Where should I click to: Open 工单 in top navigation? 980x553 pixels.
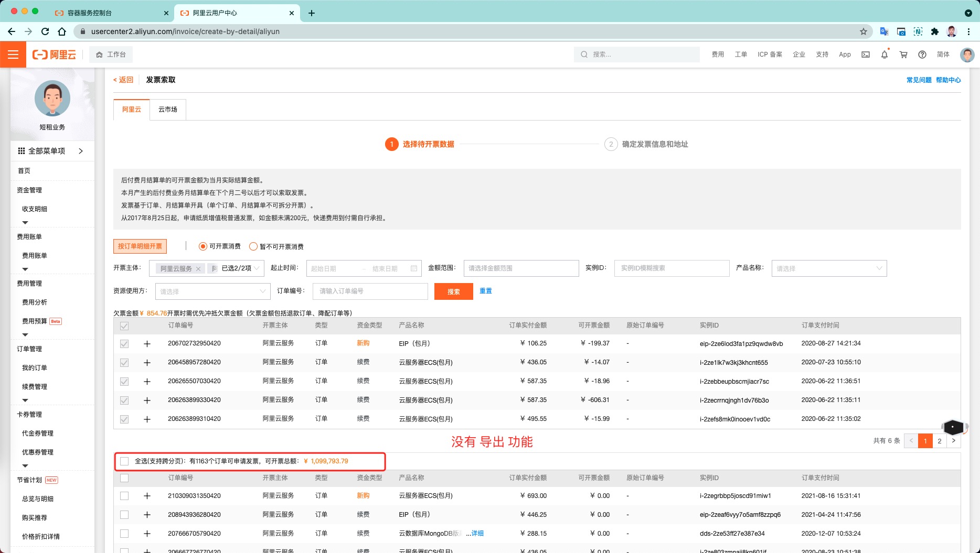click(x=741, y=55)
